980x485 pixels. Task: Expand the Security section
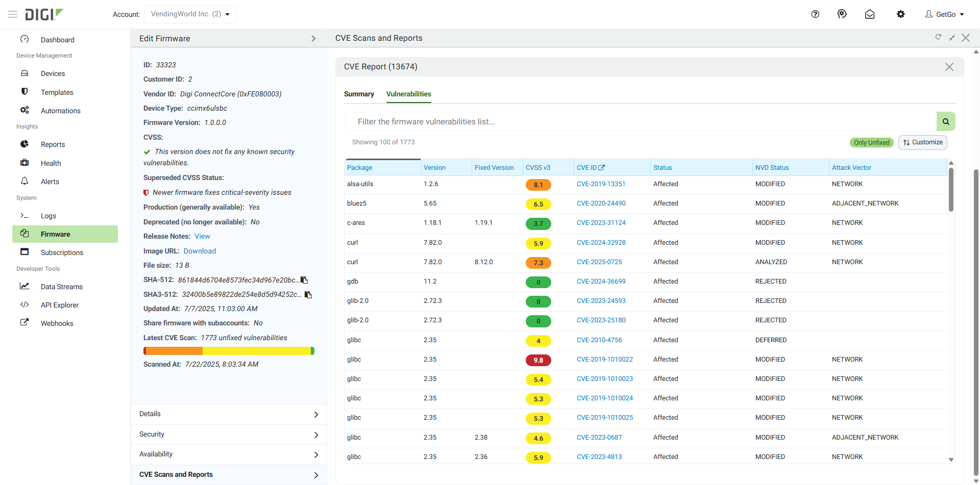pyautogui.click(x=229, y=435)
